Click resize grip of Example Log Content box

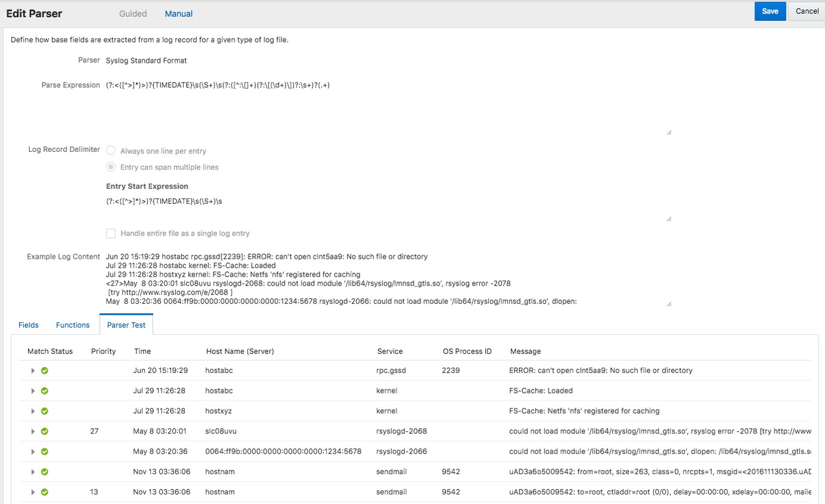[x=669, y=304]
